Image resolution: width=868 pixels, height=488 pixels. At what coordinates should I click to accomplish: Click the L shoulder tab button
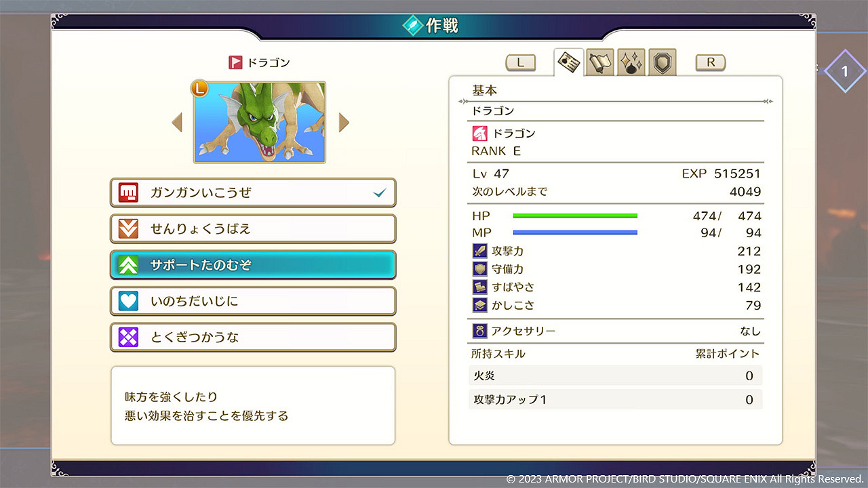pos(521,62)
